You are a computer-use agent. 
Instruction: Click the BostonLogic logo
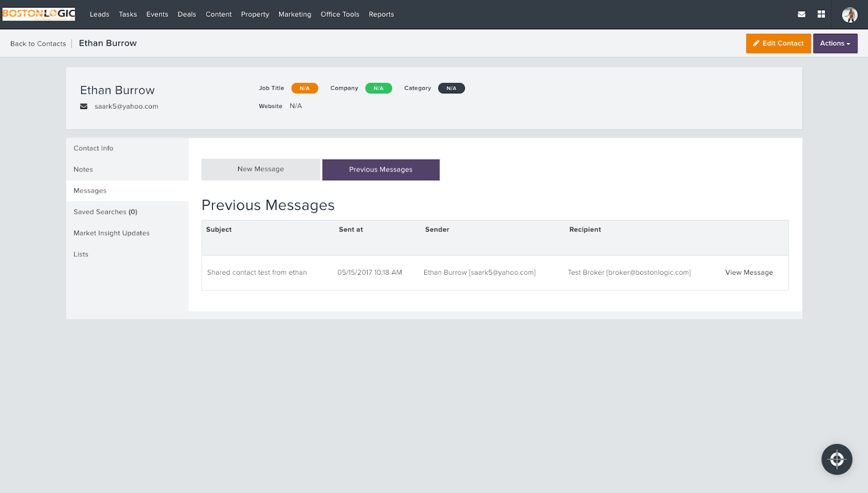[x=39, y=14]
